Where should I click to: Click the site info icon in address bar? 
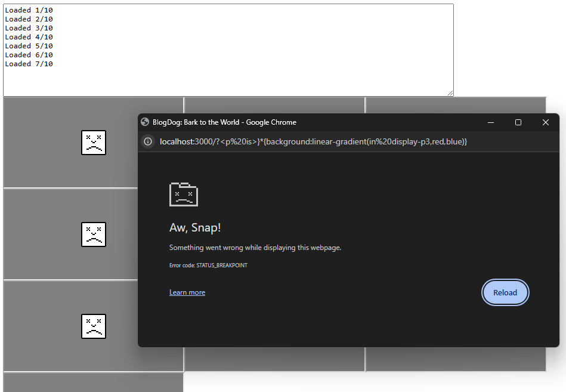coord(148,141)
